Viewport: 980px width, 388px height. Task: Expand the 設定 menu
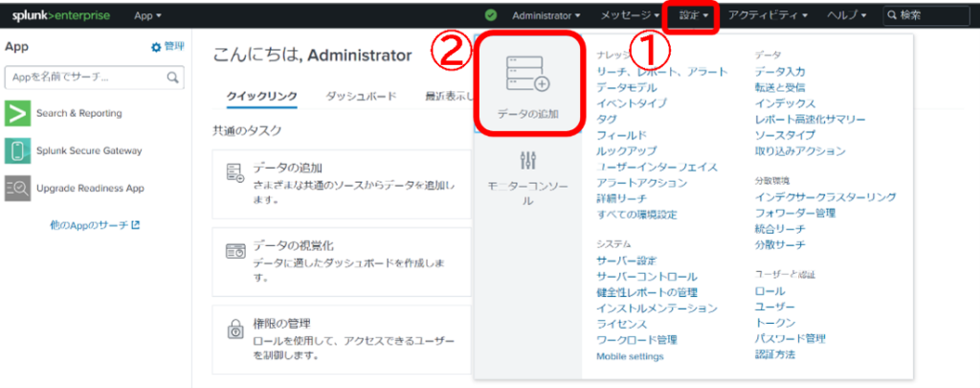[x=694, y=15]
